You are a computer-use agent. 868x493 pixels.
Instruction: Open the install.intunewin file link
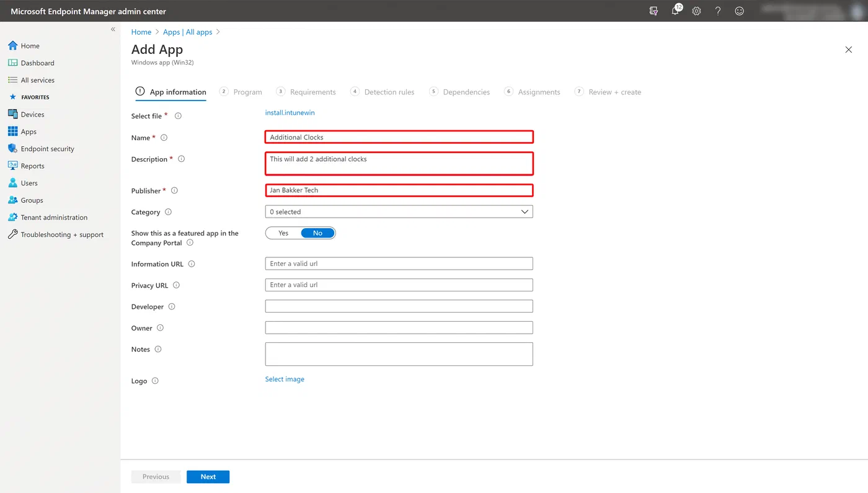click(290, 113)
